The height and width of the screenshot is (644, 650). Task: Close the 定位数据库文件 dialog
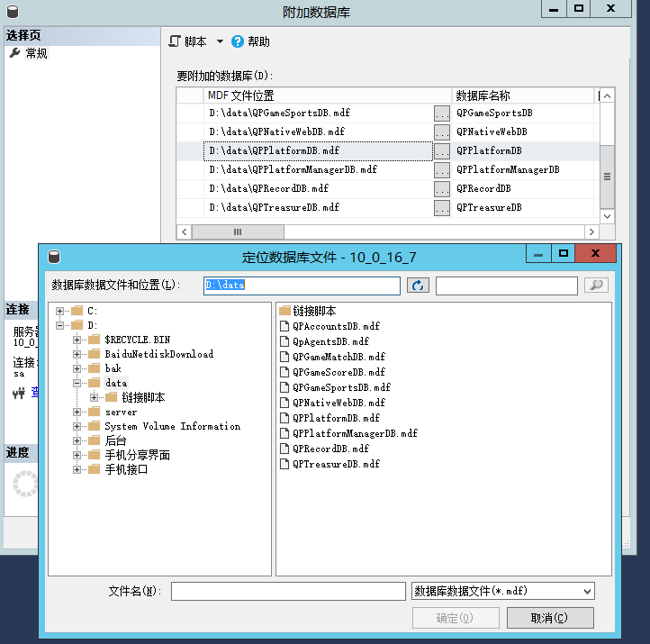(x=595, y=254)
